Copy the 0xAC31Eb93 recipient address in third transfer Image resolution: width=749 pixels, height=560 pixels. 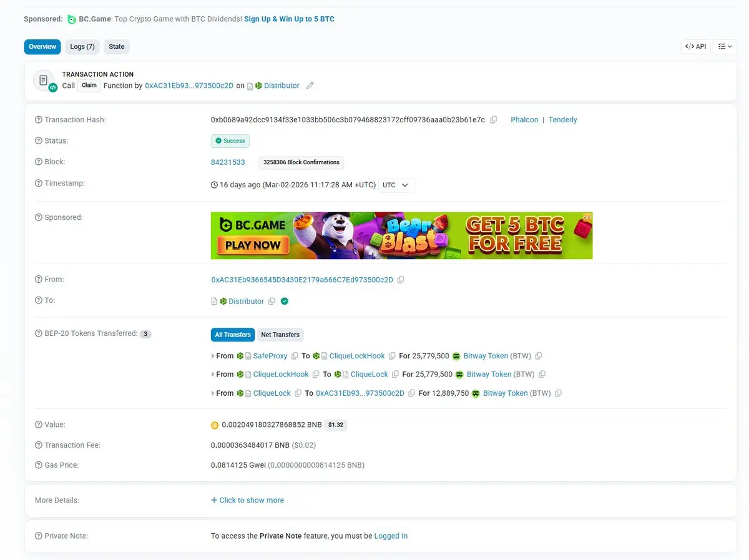[411, 393]
